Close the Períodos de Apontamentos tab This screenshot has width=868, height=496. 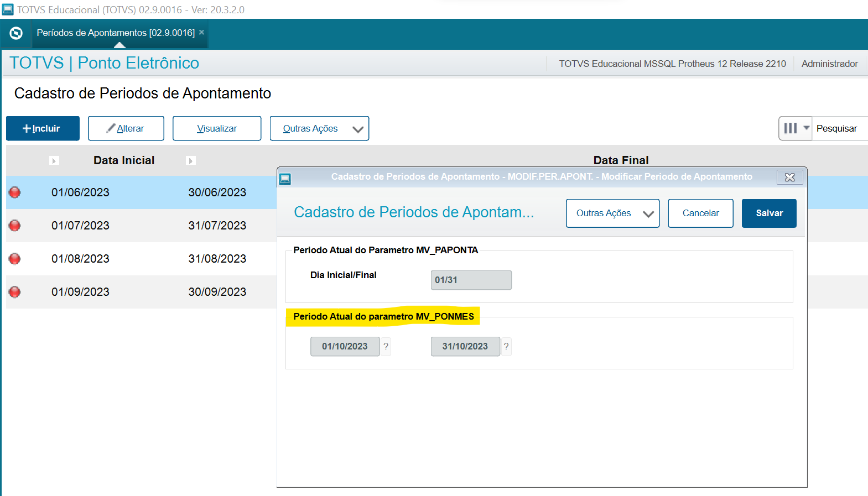[x=202, y=32]
